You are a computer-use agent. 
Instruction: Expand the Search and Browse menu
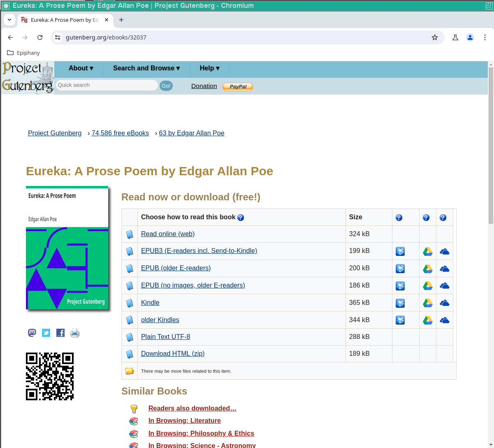coord(146,68)
